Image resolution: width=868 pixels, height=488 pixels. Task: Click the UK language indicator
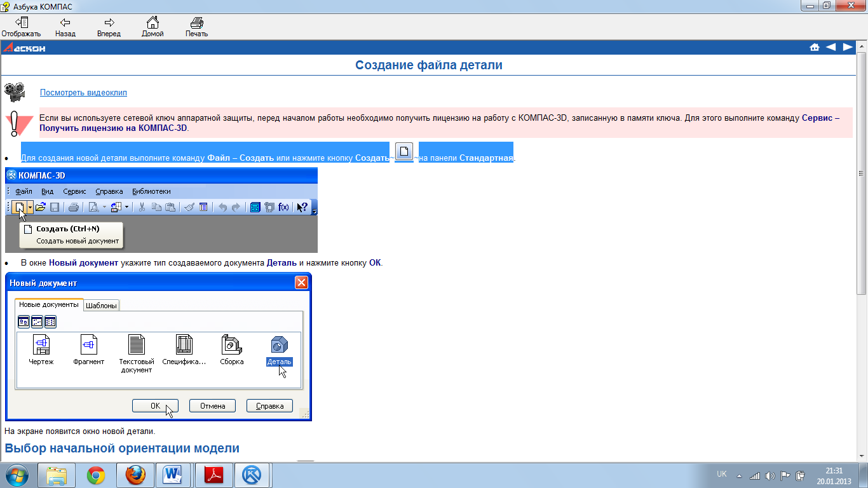[x=722, y=474]
